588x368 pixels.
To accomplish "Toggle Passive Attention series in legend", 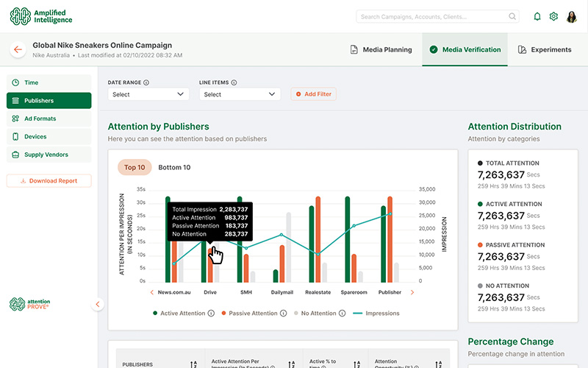I will click(250, 314).
